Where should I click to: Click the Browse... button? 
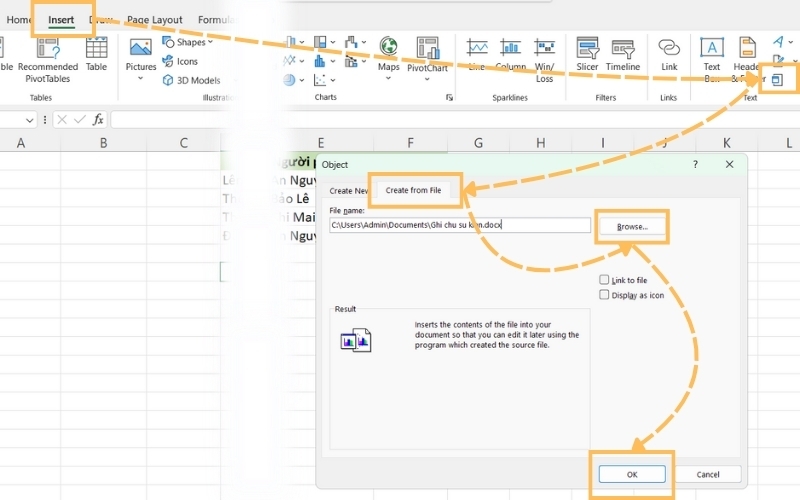point(632,227)
